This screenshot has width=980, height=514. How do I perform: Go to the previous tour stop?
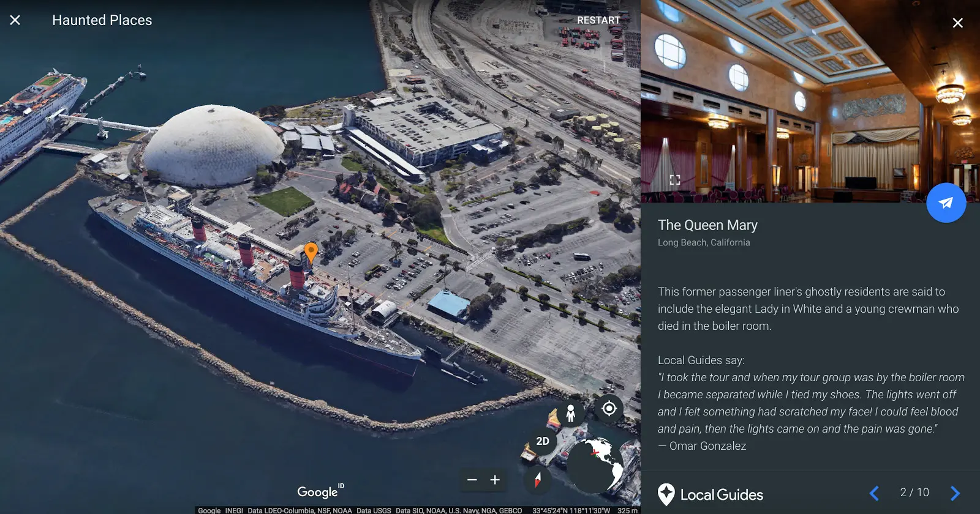(x=874, y=493)
